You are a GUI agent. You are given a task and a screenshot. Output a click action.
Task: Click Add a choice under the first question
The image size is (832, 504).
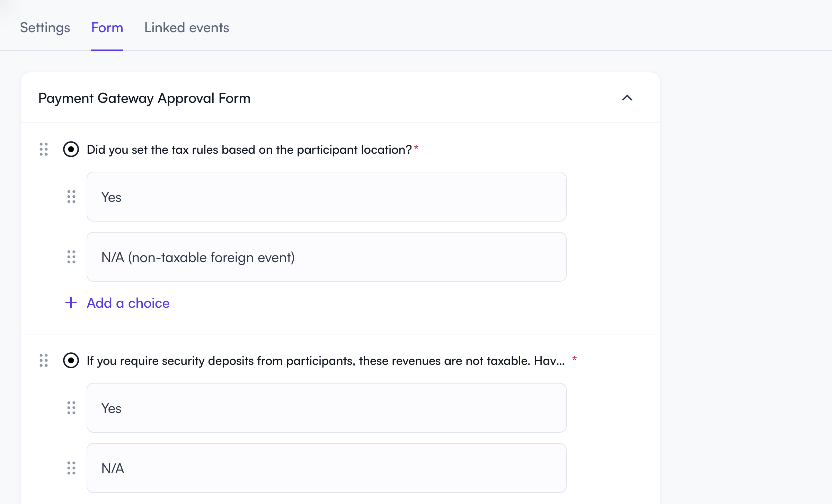[x=128, y=303]
